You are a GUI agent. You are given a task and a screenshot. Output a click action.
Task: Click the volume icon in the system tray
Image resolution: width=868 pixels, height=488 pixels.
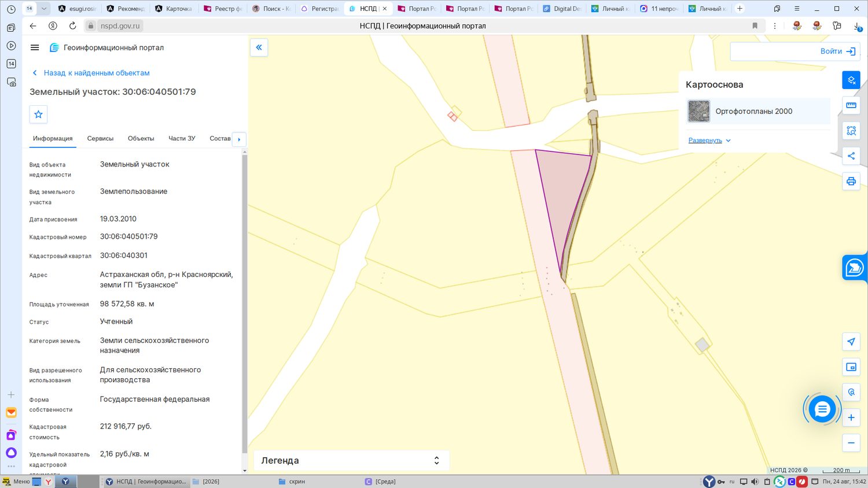point(755,482)
